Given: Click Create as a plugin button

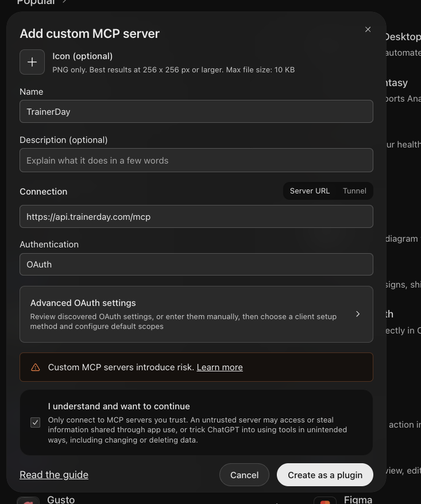Looking at the screenshot, I should point(325,475).
